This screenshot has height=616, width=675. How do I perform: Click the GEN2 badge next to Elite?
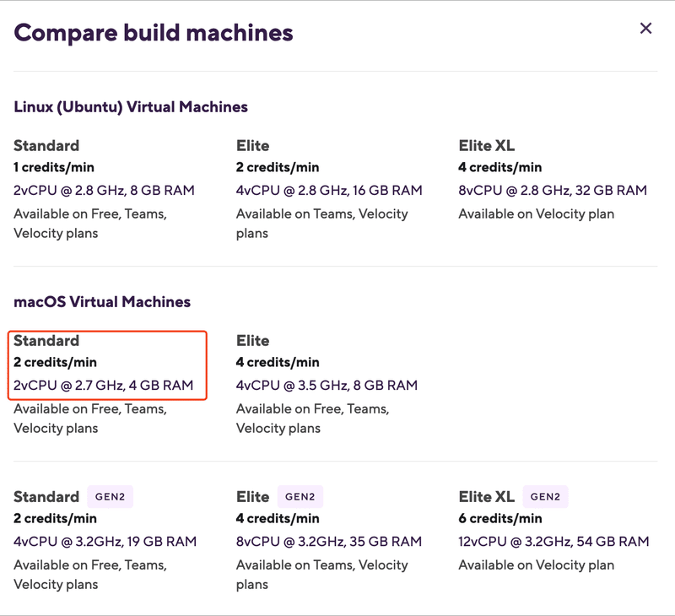[x=300, y=497]
